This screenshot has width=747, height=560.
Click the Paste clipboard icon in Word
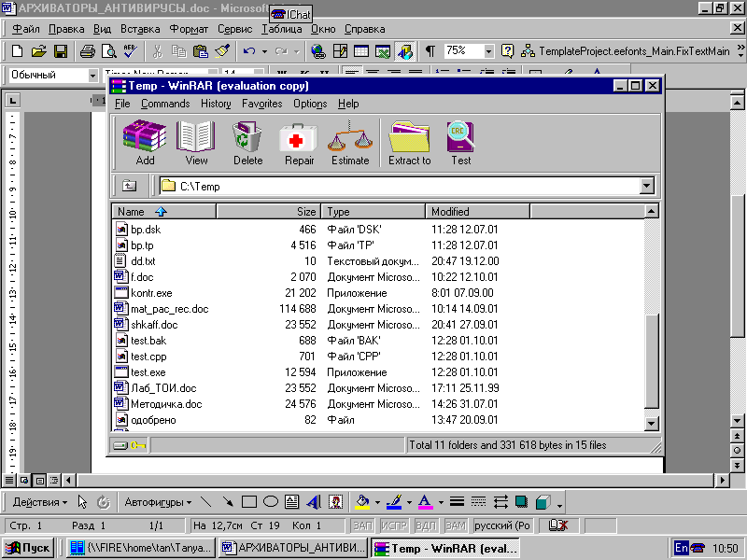pos(201,51)
